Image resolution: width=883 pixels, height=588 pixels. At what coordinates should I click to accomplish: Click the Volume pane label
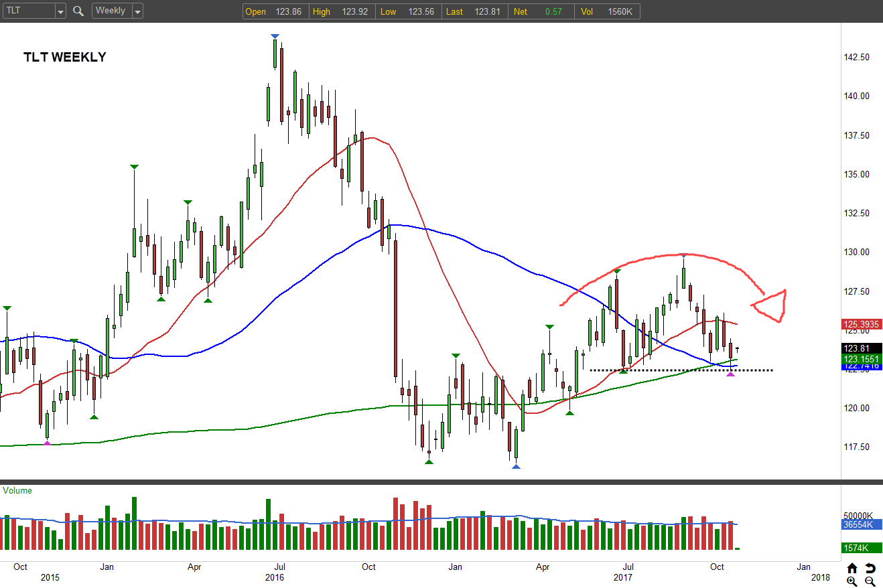(x=17, y=490)
